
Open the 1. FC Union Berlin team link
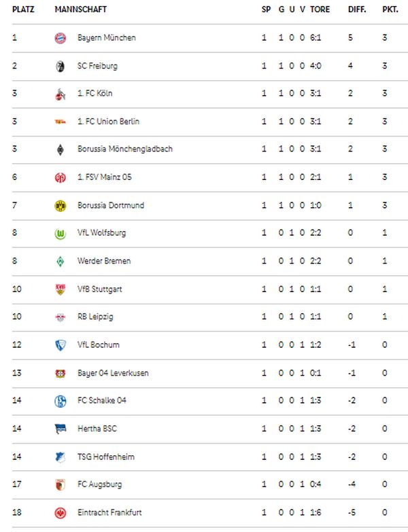[x=108, y=122]
